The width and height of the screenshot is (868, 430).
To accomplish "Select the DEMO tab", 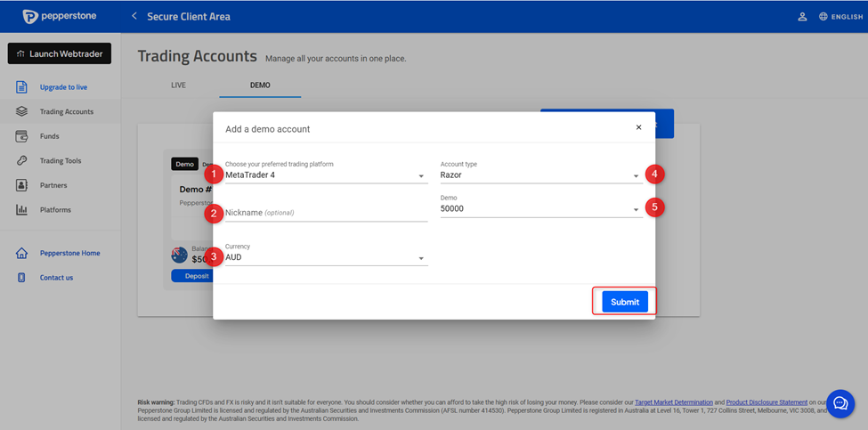I will click(x=259, y=85).
